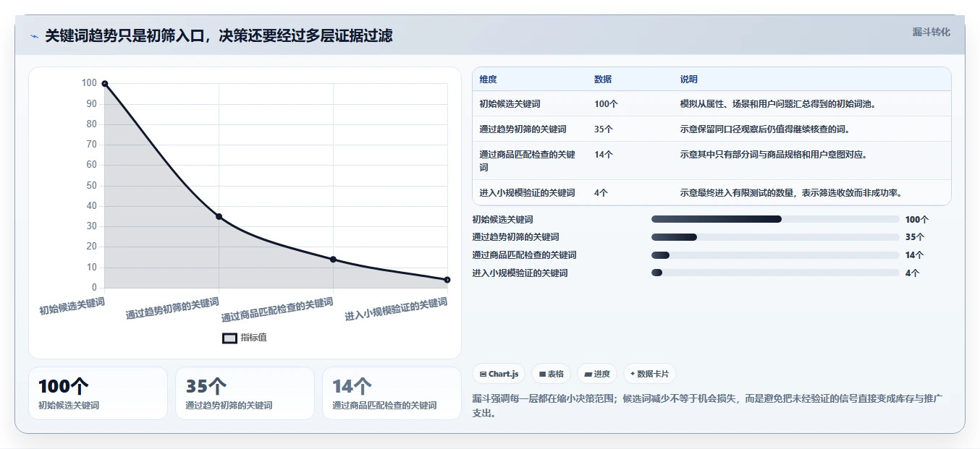This screenshot has height=449, width=980.
Task: Click the 进入小规模验证的关键词 label in the progress list
Action: tap(520, 273)
